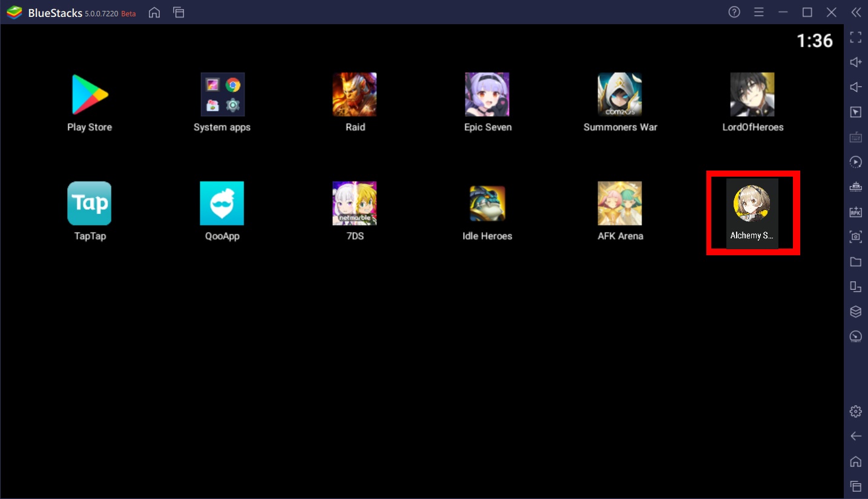The height and width of the screenshot is (499, 868).
Task: Open the System apps folder
Action: (222, 95)
